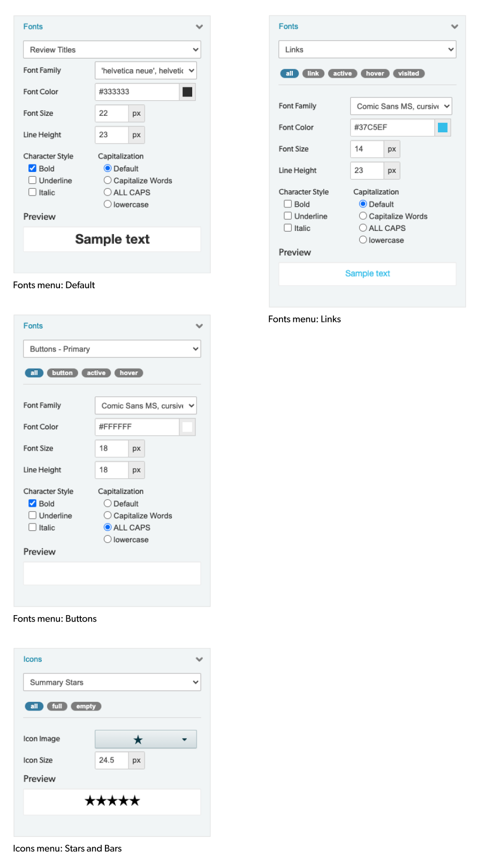This screenshot has height=868, width=477.
Task: Select lowercase capitalization in Buttons panel
Action: [108, 540]
